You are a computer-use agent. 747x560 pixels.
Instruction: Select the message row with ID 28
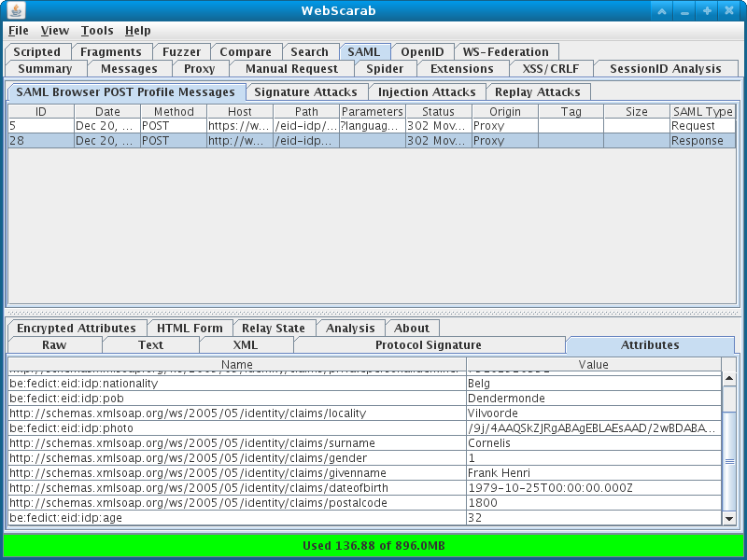(x=372, y=141)
